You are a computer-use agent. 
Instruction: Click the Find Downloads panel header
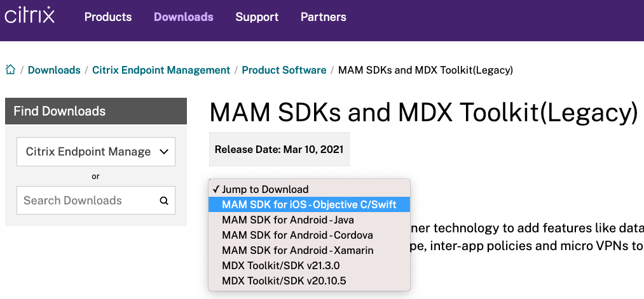96,111
